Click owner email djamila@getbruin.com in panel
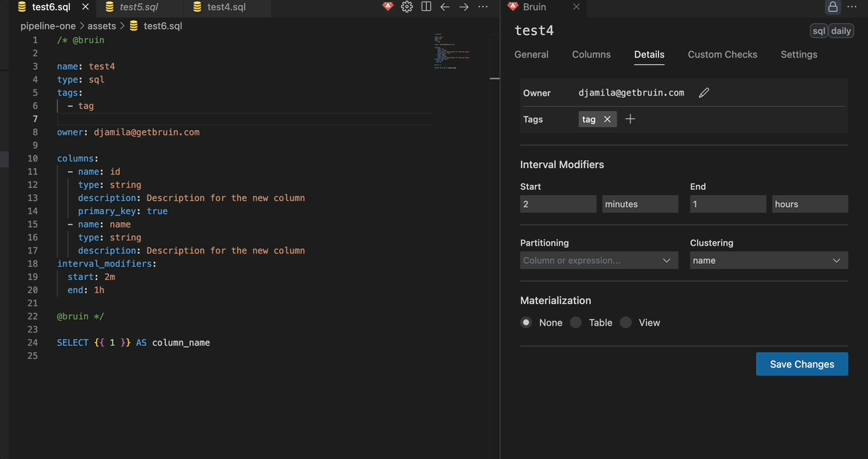Viewport: 868px width, 459px height. point(631,93)
